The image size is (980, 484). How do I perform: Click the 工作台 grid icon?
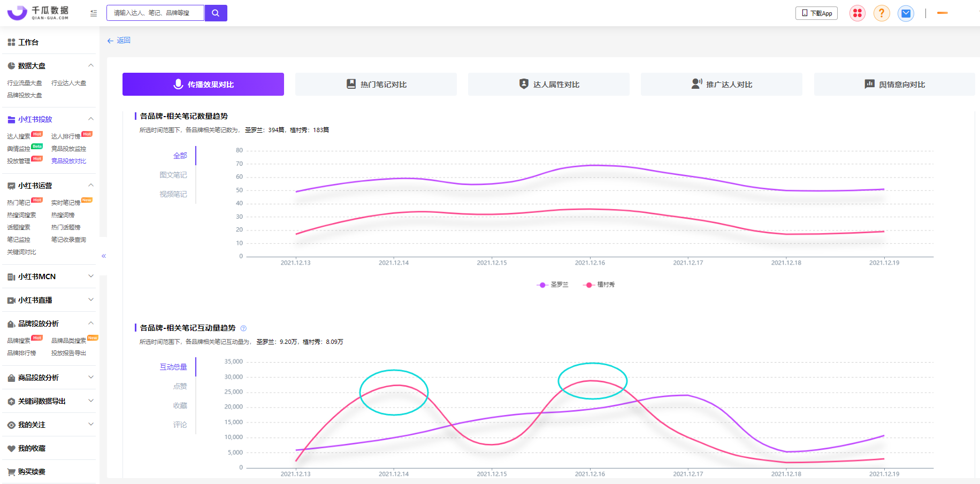click(x=11, y=42)
